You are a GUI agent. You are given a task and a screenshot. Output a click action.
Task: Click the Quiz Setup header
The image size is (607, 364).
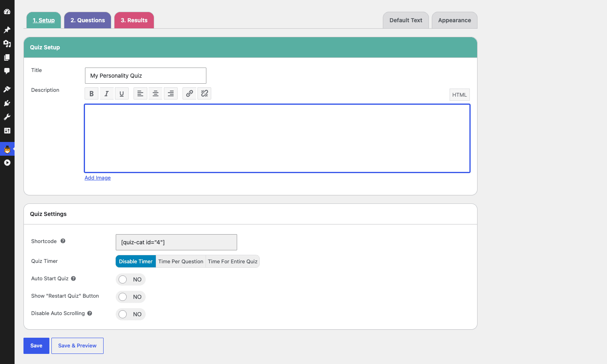250,47
